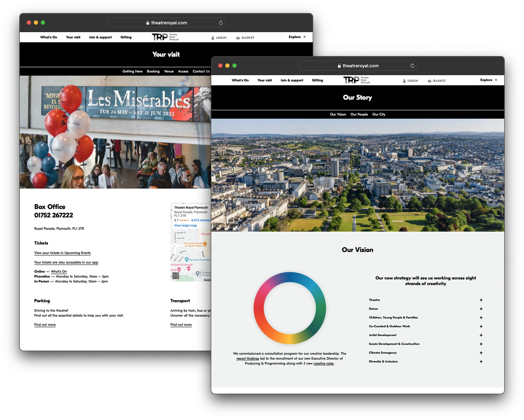Go to Getting Here sub-navigation
This screenshot has height=420, width=524.
(x=132, y=71)
